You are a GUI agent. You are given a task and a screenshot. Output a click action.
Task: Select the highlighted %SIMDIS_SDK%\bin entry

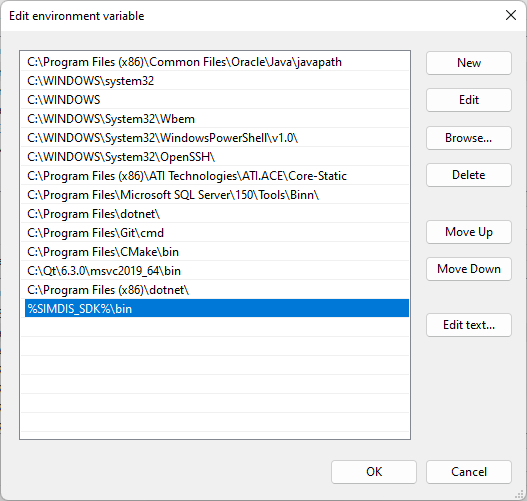[x=217, y=308]
